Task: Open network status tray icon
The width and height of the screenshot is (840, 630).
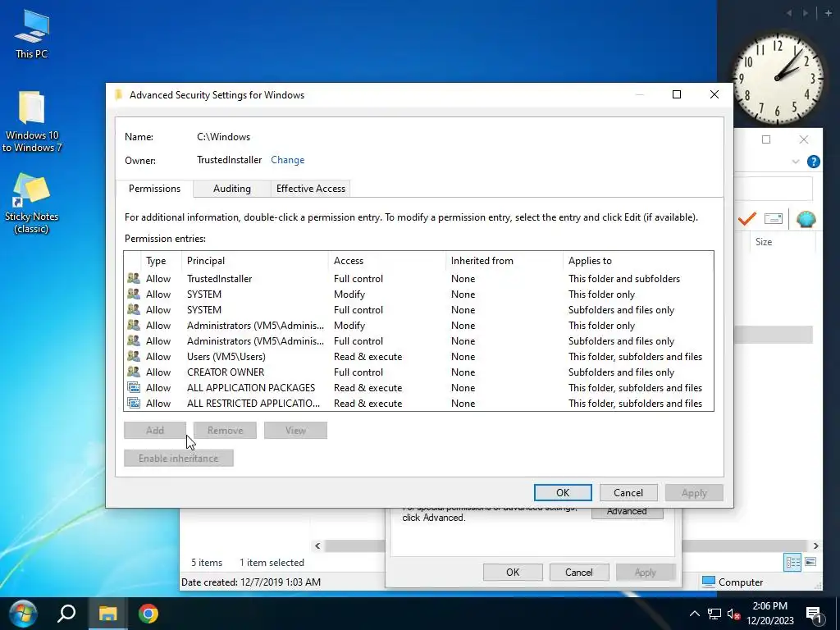Action: (x=714, y=614)
